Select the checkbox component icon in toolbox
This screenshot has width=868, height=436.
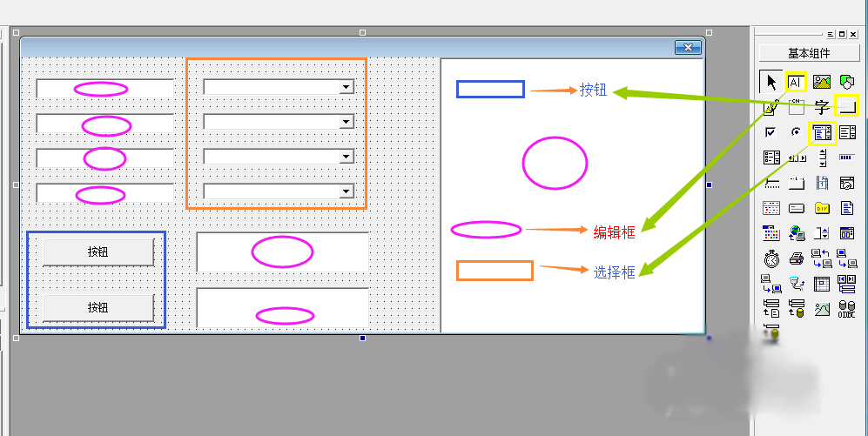[x=771, y=132]
